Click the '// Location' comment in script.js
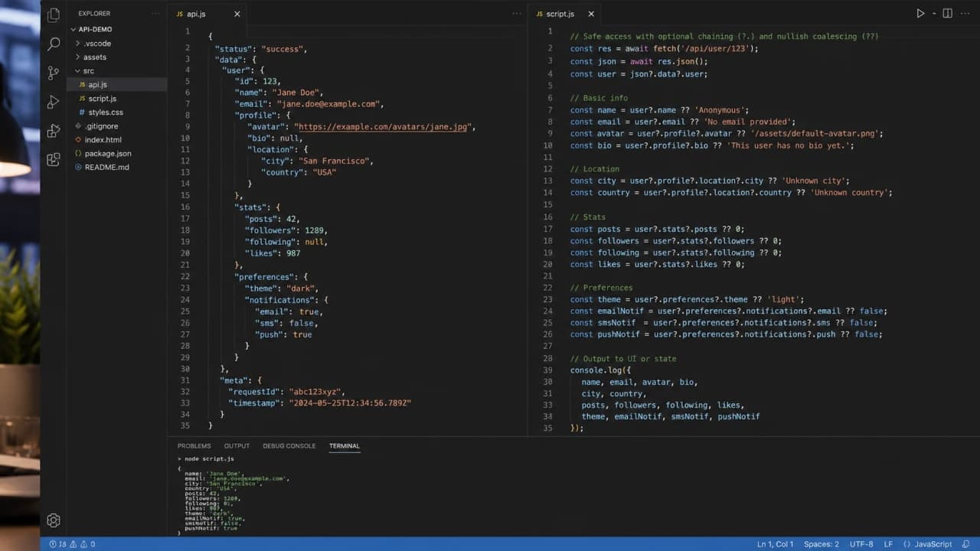 (x=595, y=169)
